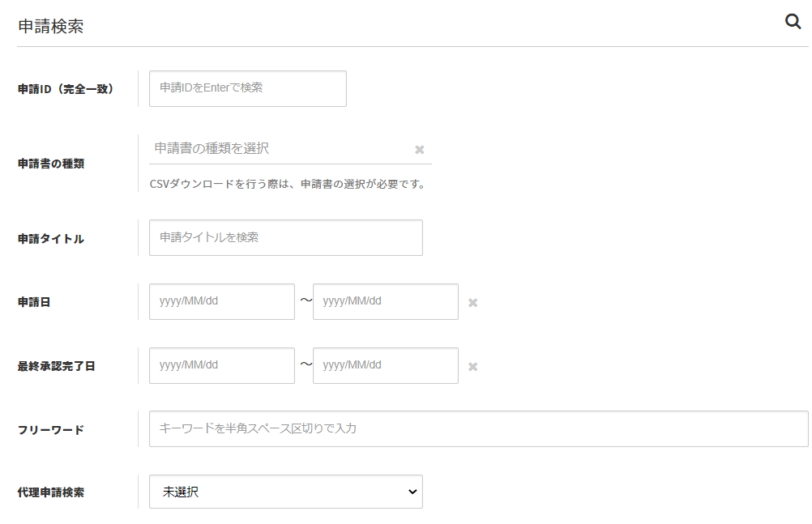Screen dimensions: 812x524
Task: Clear the 最終承認完了日 range using the X icon
Action: click(472, 365)
